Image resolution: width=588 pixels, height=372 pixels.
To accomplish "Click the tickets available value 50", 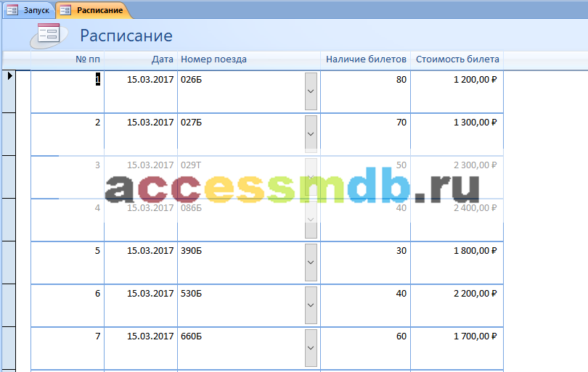I will (x=401, y=165).
